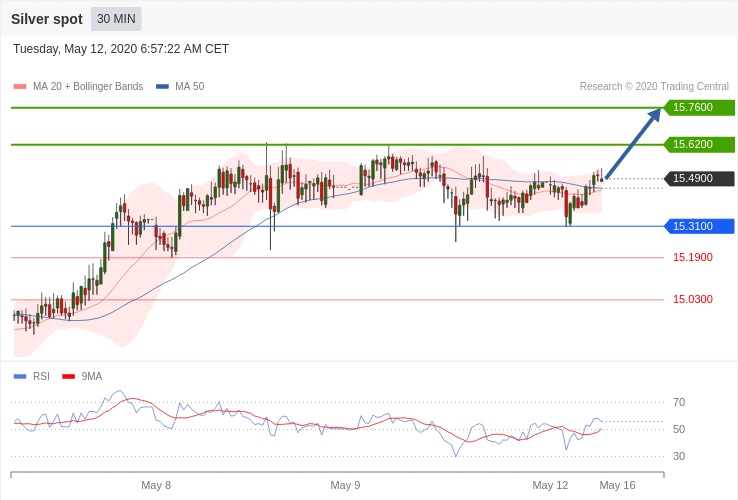Click the red MA 20 color swatch

(20, 86)
